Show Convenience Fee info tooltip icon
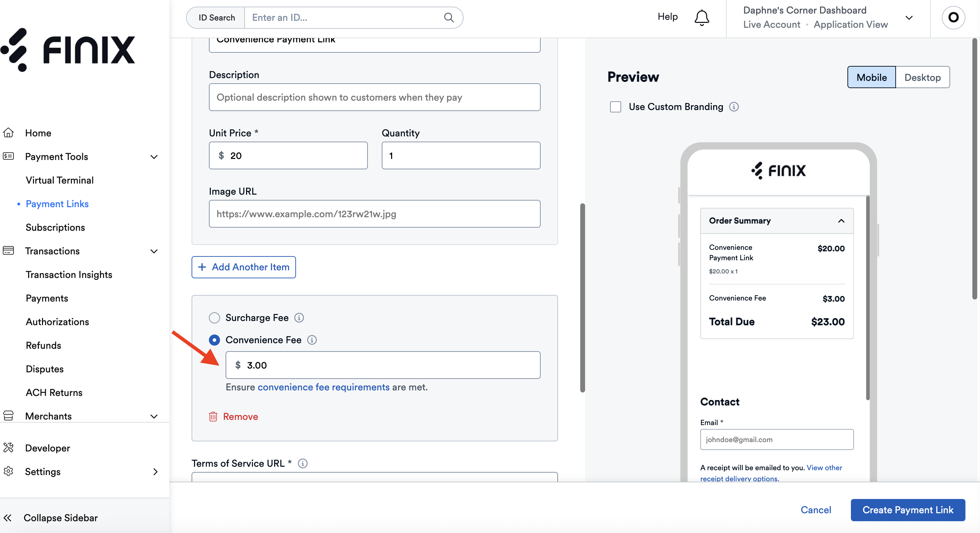The image size is (980, 533). [312, 340]
